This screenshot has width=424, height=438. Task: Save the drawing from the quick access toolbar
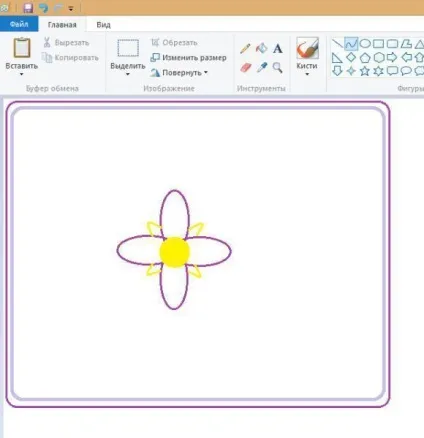pos(28,8)
